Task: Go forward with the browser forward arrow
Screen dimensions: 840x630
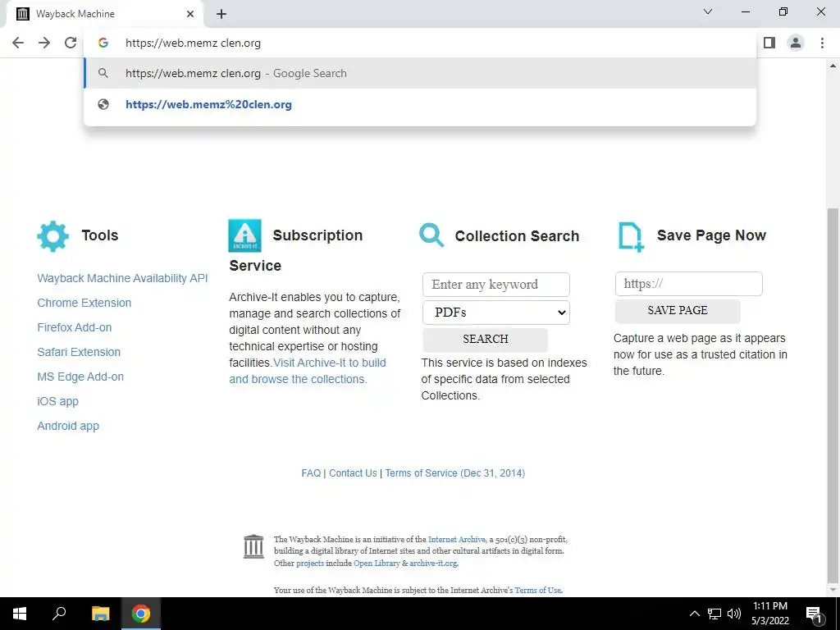Action: (x=44, y=43)
